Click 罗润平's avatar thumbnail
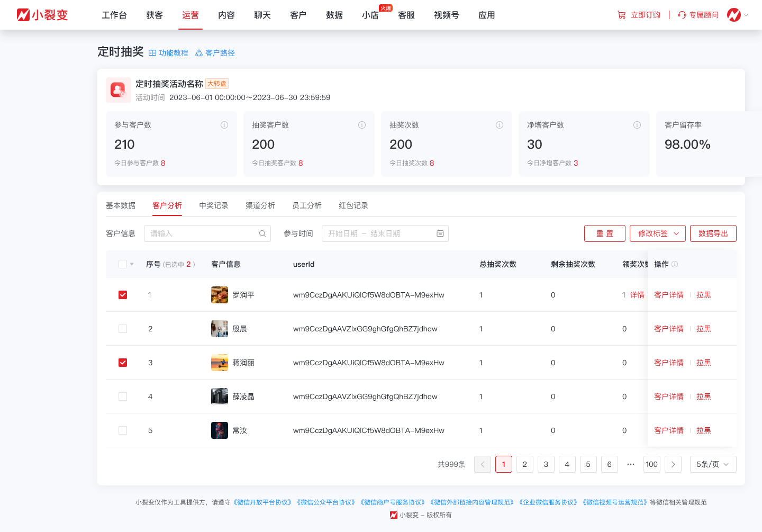 (x=220, y=295)
